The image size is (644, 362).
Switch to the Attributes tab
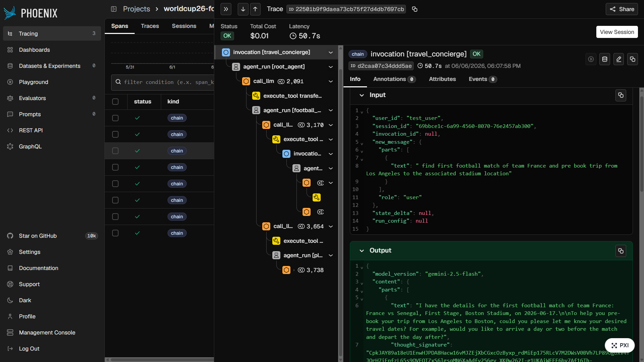(442, 79)
